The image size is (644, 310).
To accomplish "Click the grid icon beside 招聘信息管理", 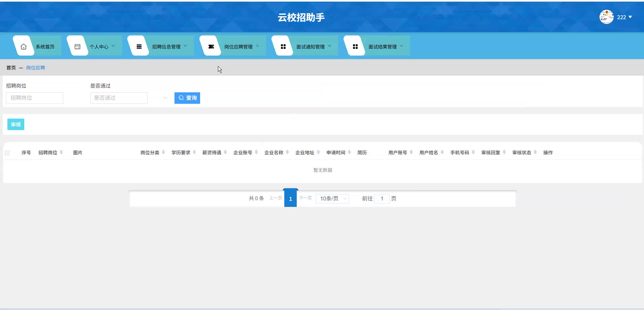I will coord(139,47).
